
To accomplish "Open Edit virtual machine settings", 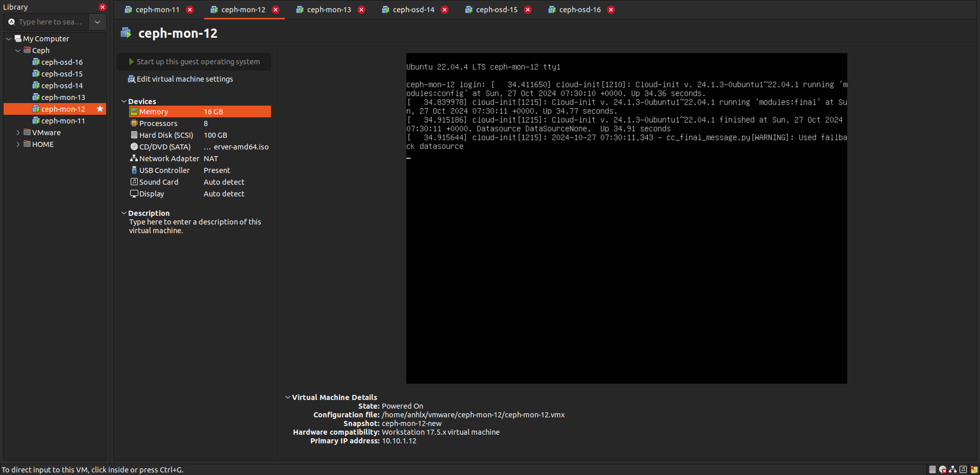I will click(184, 79).
